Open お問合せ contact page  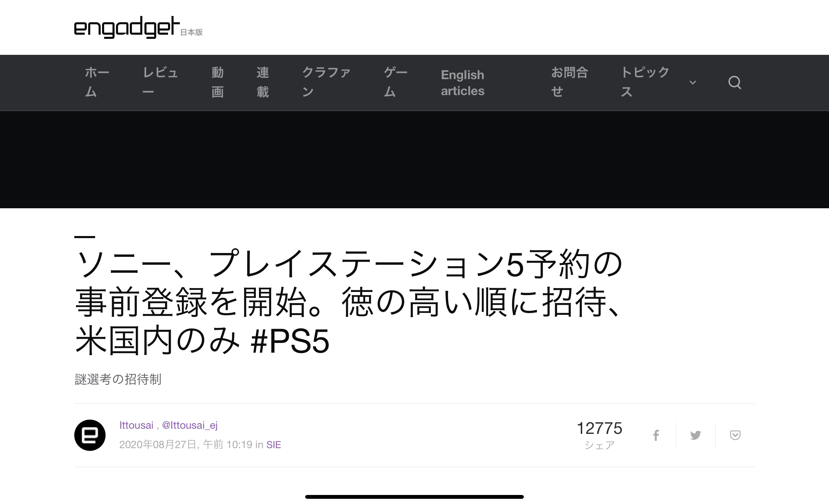[x=569, y=82]
